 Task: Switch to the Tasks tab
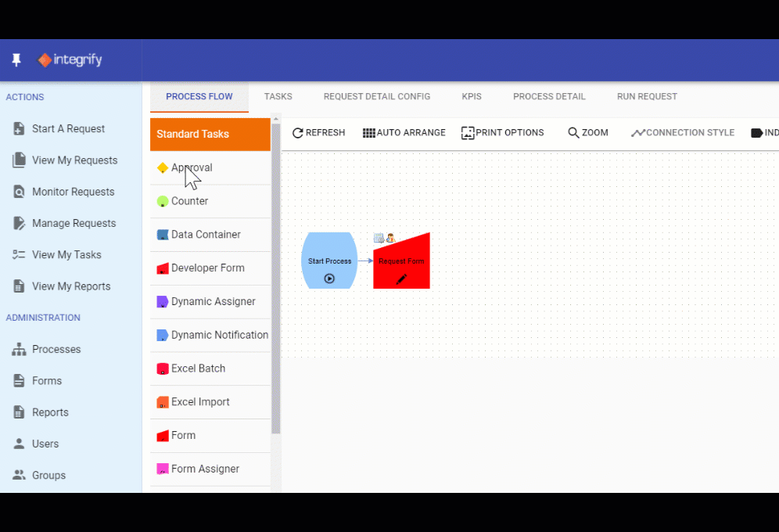coord(278,97)
